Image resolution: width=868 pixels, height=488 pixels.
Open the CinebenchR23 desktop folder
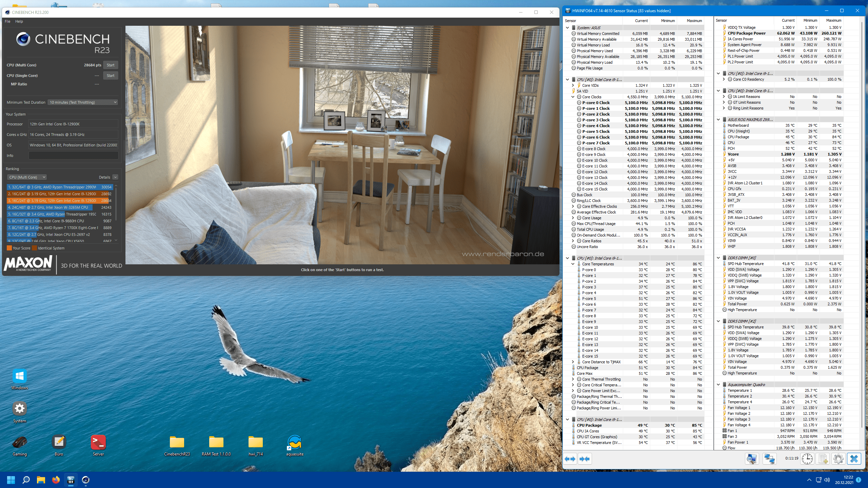click(x=177, y=445)
